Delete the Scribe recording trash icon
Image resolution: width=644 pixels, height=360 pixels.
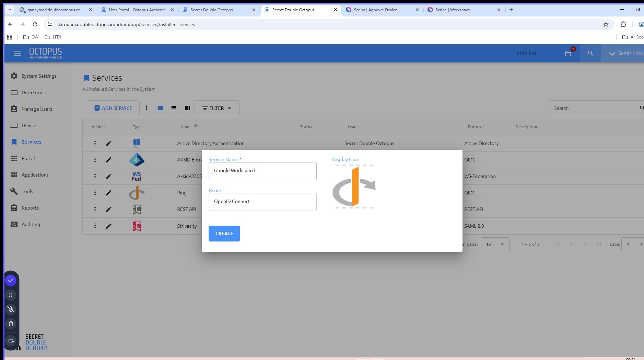[x=11, y=324]
